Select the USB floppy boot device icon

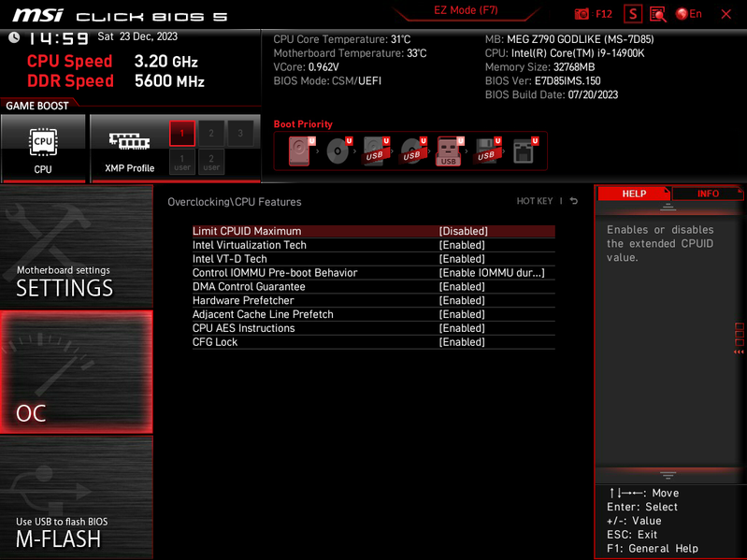click(x=487, y=151)
